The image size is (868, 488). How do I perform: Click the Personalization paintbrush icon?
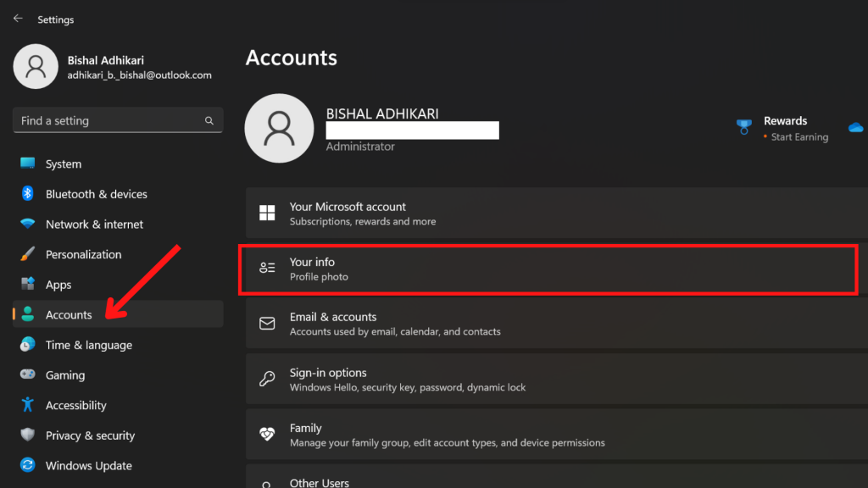tap(27, 254)
